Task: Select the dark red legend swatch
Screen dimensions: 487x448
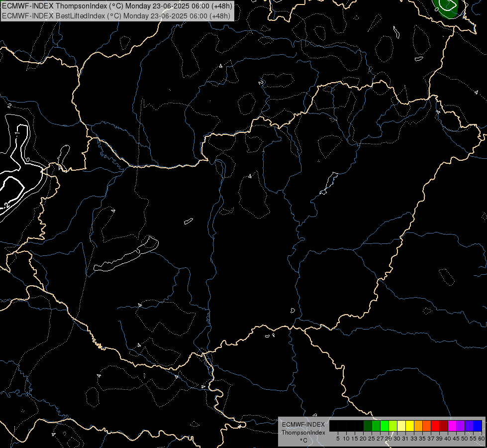Action: click(444, 426)
